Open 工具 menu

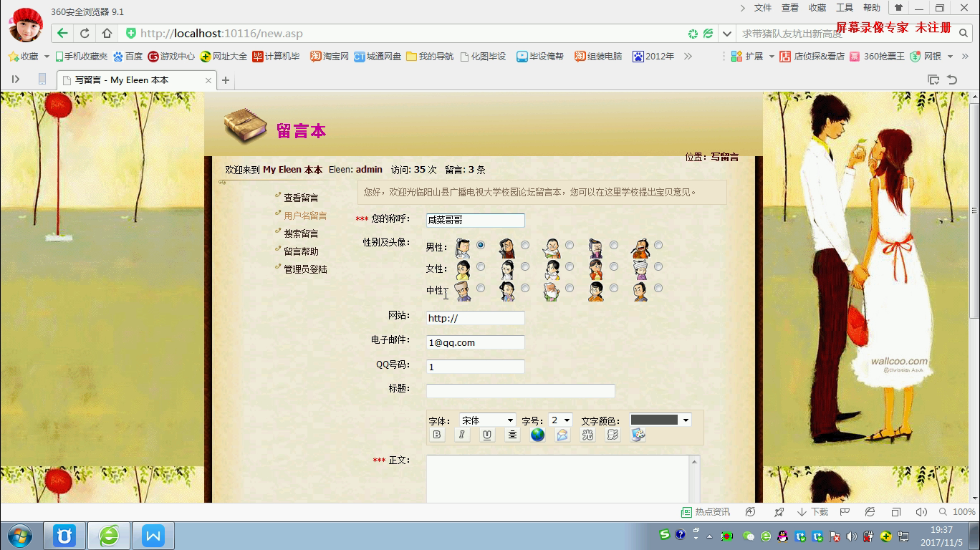click(x=845, y=8)
